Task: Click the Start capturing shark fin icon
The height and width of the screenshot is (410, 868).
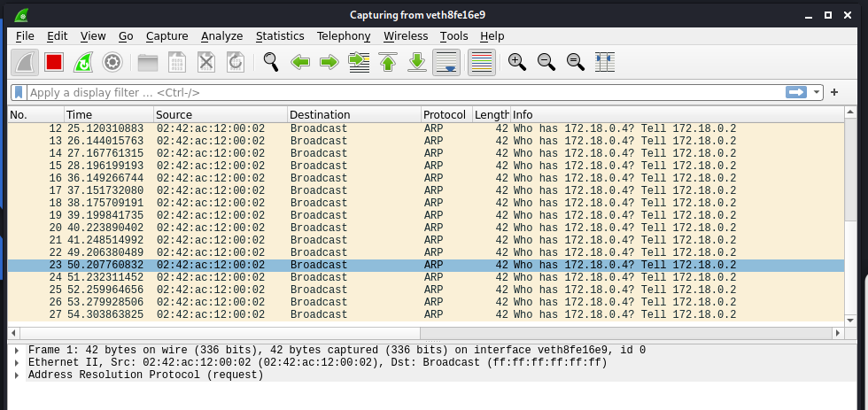Action: click(25, 63)
